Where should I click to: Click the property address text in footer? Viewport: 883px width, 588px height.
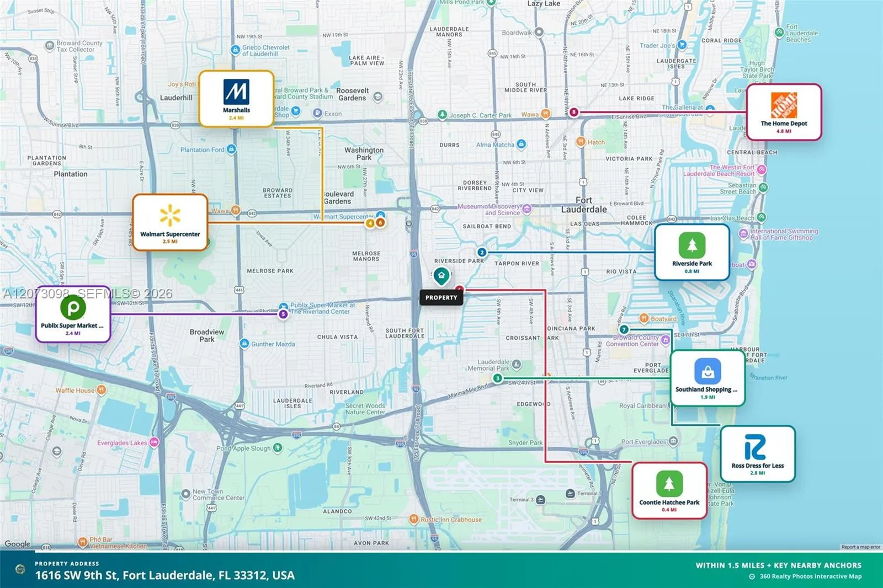tap(165, 575)
